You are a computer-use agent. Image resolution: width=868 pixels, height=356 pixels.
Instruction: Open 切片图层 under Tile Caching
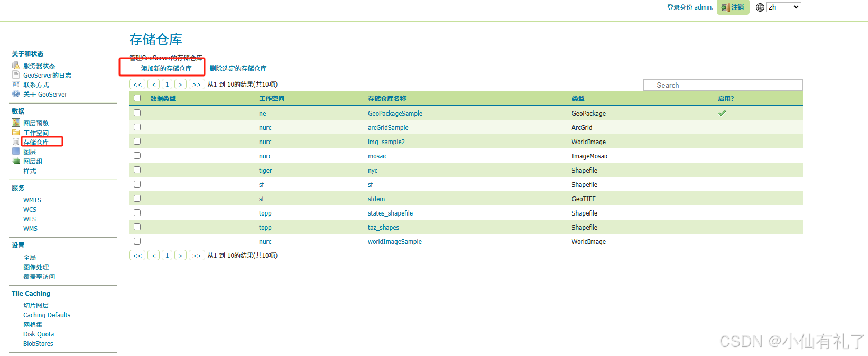tap(36, 306)
